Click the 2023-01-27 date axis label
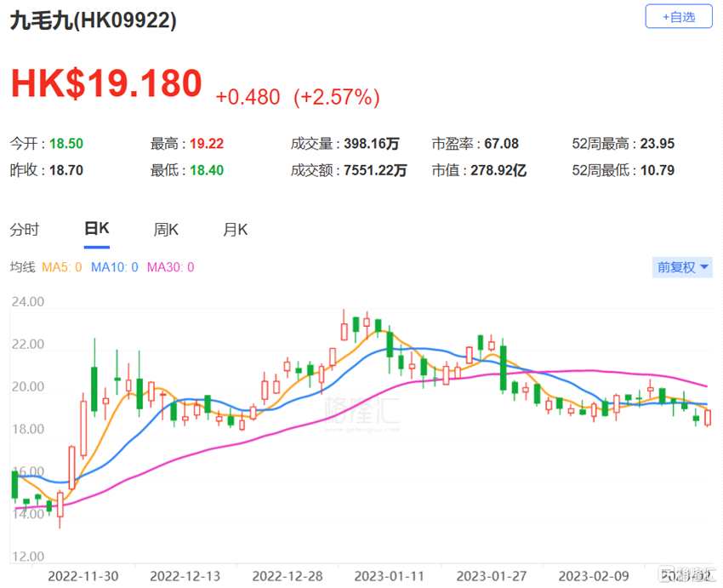The image size is (723, 588). 492,576
